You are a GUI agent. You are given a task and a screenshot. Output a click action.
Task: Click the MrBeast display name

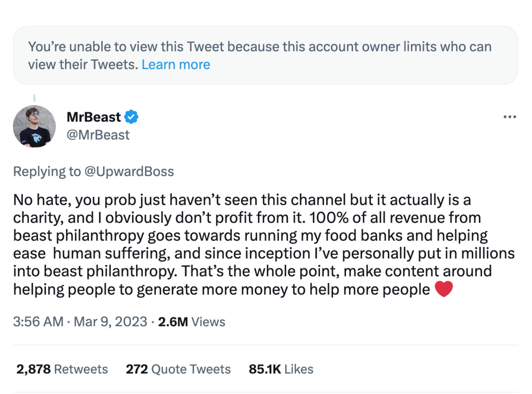tap(94, 117)
